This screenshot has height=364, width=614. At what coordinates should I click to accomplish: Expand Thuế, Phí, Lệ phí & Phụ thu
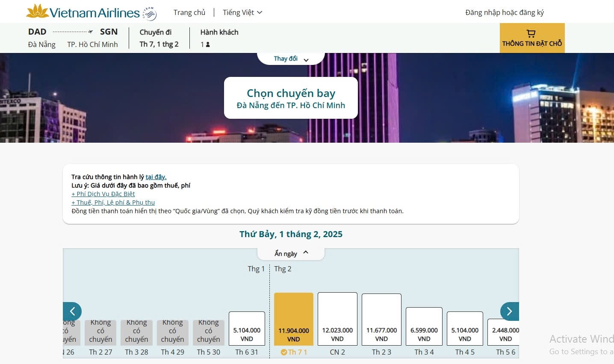point(113,203)
